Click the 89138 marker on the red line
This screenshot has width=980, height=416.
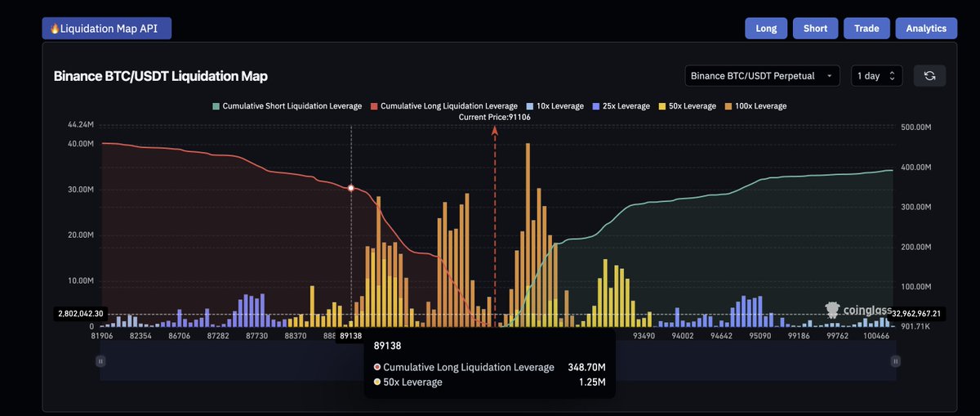(351, 188)
